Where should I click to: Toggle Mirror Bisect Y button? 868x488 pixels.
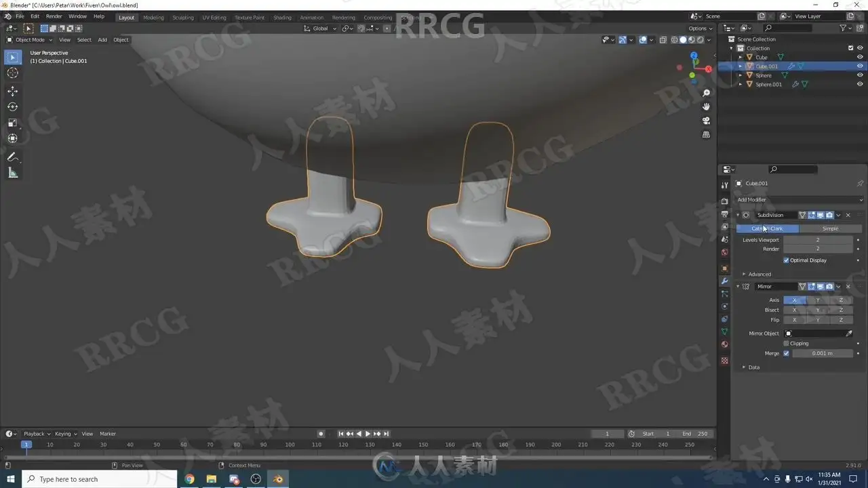[818, 310]
